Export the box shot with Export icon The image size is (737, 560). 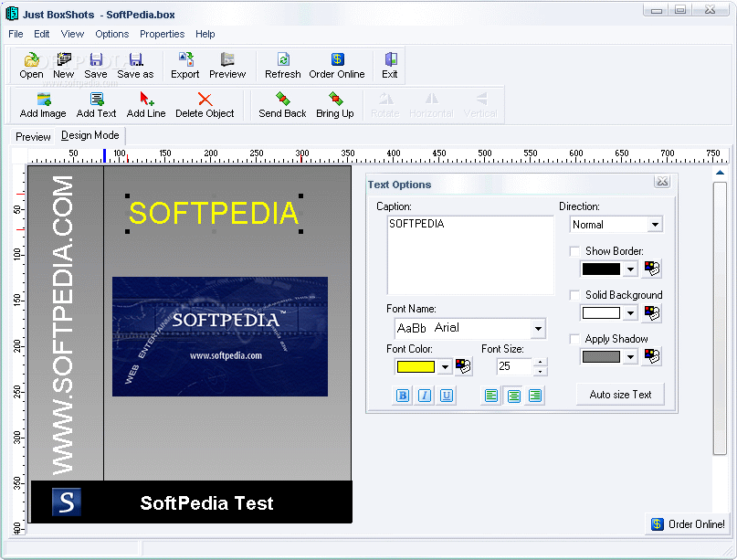click(185, 66)
